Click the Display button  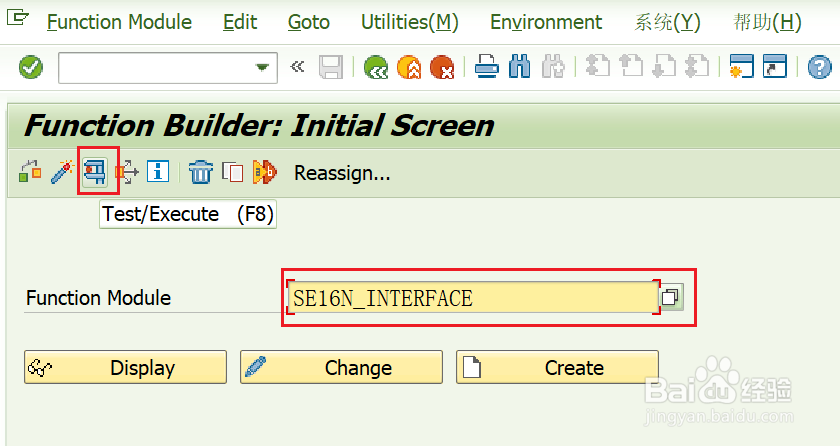click(x=126, y=367)
